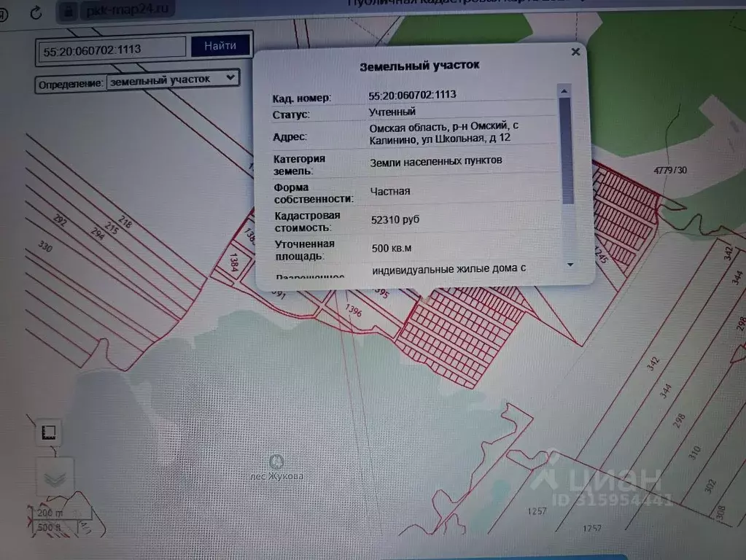Click the popup scrollbar down arrow
This screenshot has width=746, height=560.
pos(570,265)
